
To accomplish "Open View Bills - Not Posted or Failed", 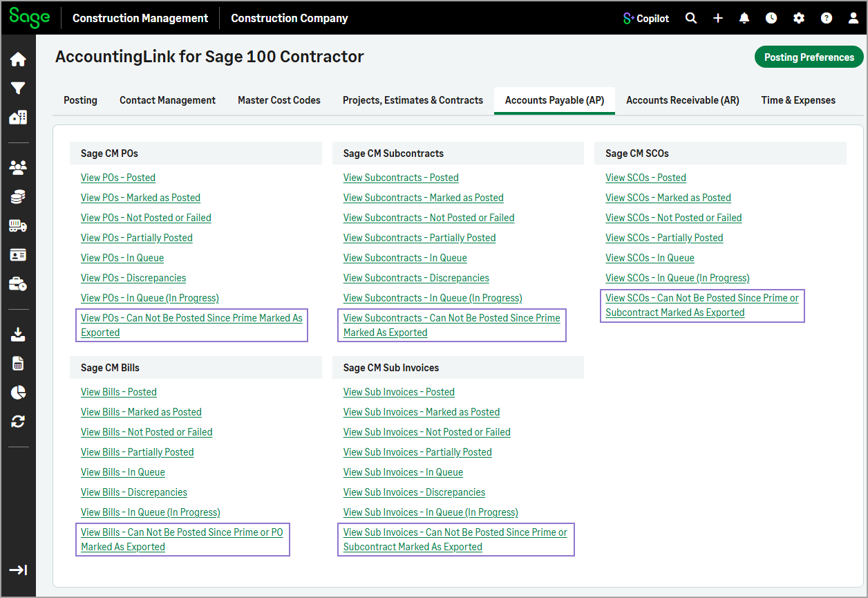I will coord(147,432).
